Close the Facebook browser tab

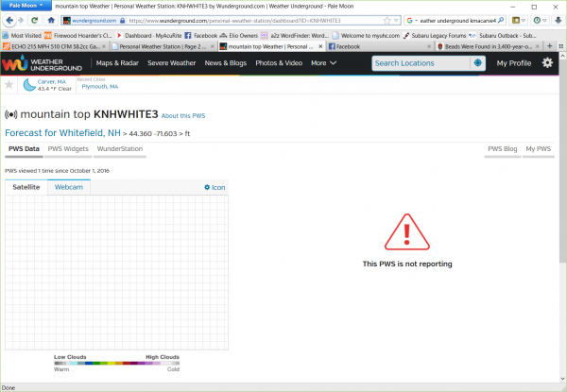pyautogui.click(x=429, y=46)
